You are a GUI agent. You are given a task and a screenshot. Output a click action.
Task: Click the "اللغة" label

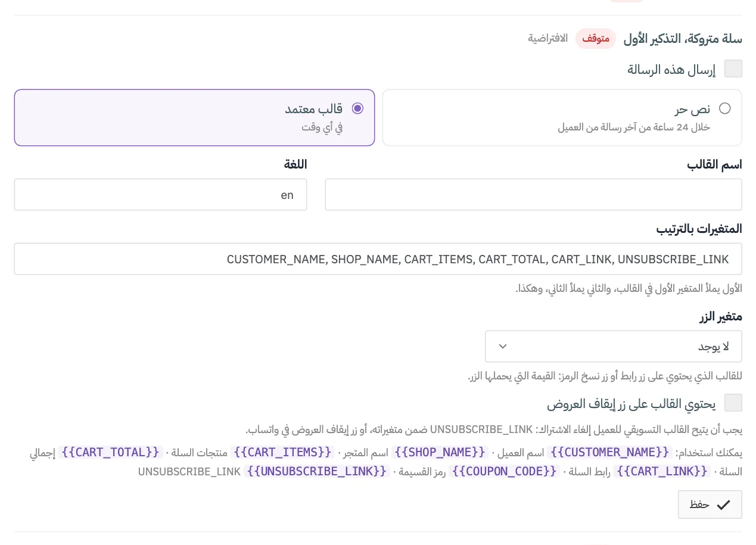295,164
